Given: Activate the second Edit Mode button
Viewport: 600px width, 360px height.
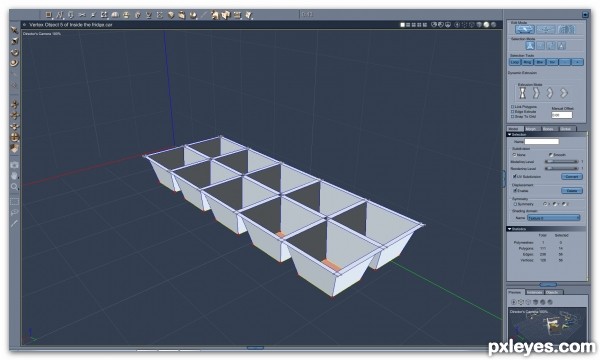Looking at the screenshot, I should click(546, 29).
